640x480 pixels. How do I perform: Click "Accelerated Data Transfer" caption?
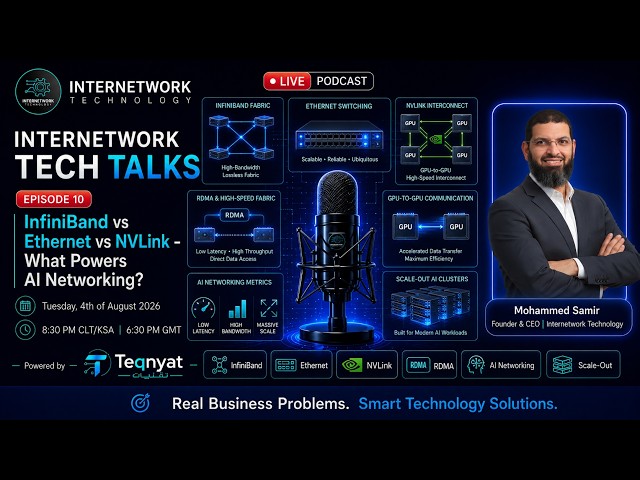tap(431, 251)
